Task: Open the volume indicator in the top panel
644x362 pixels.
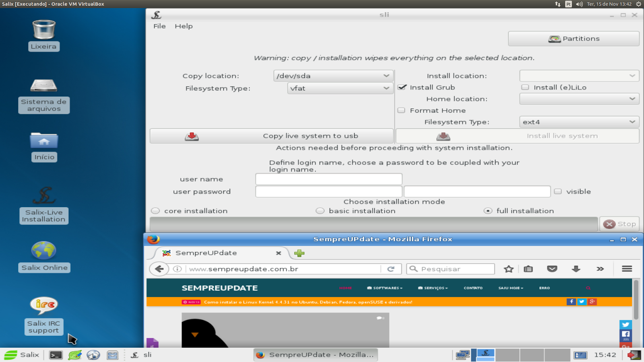Action: point(579,4)
